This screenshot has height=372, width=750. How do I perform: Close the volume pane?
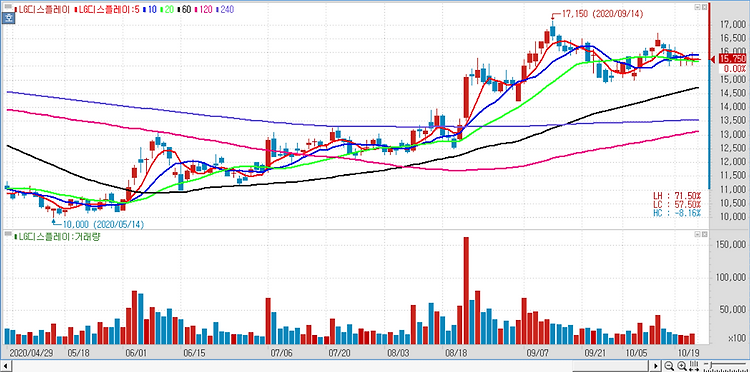tap(705, 234)
